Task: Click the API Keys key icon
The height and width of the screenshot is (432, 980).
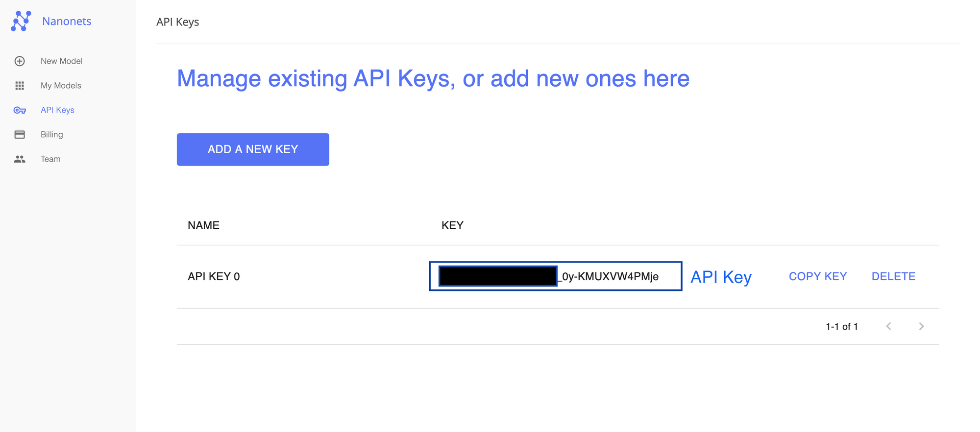Action: coord(20,110)
